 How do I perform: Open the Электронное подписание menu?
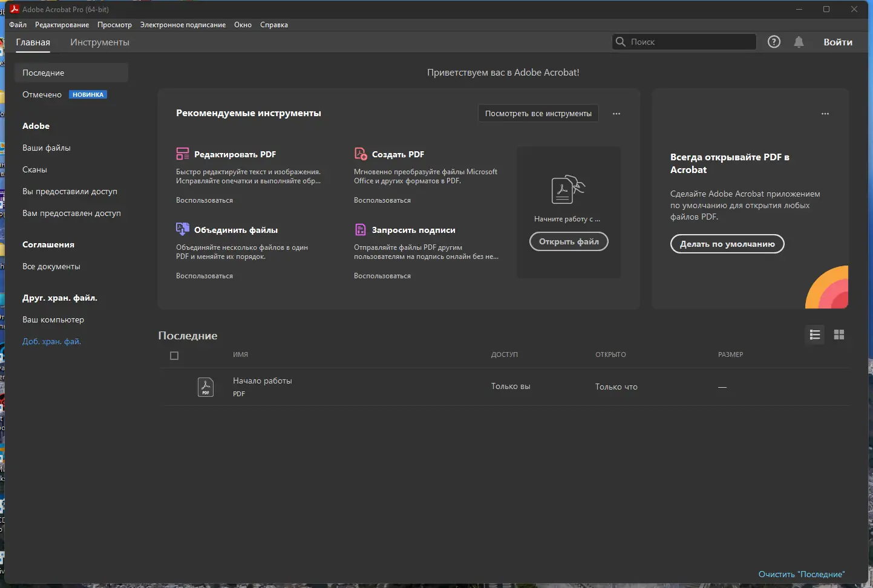tap(183, 25)
